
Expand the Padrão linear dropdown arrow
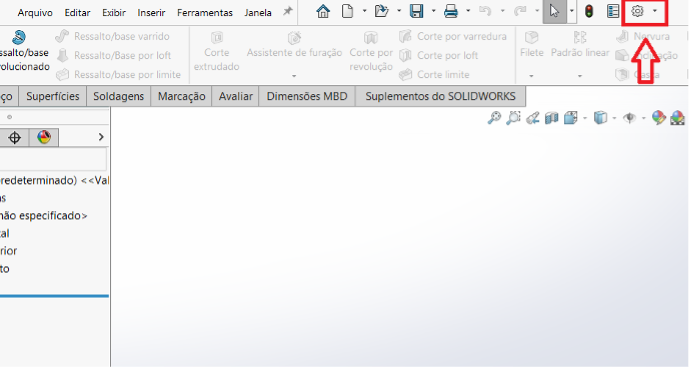[580, 76]
